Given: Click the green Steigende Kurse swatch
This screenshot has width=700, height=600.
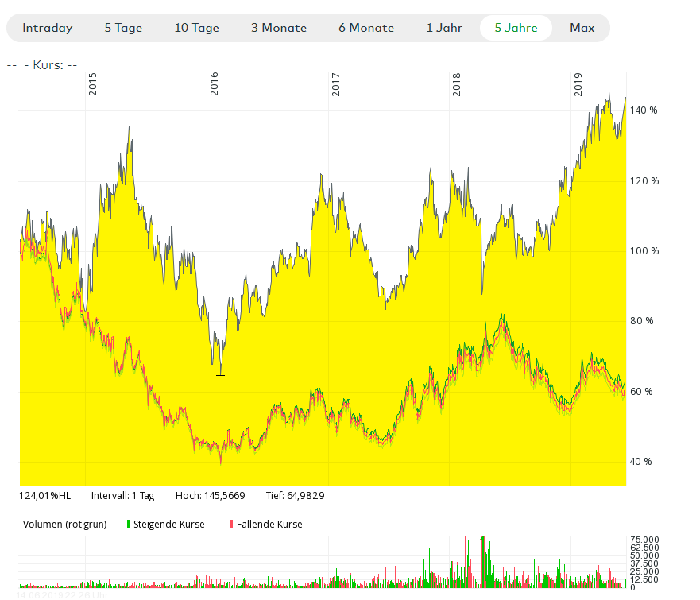Looking at the screenshot, I should (128, 525).
